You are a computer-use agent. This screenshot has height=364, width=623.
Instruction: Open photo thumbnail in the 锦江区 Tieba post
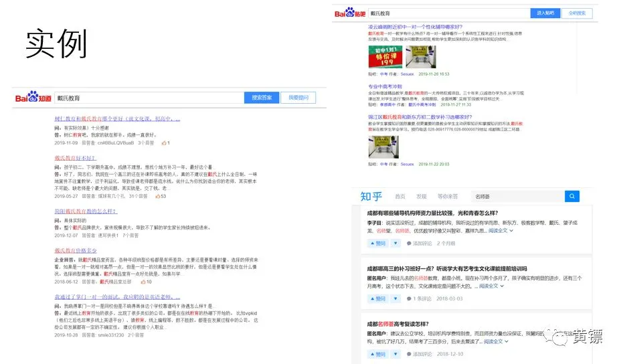click(x=383, y=147)
